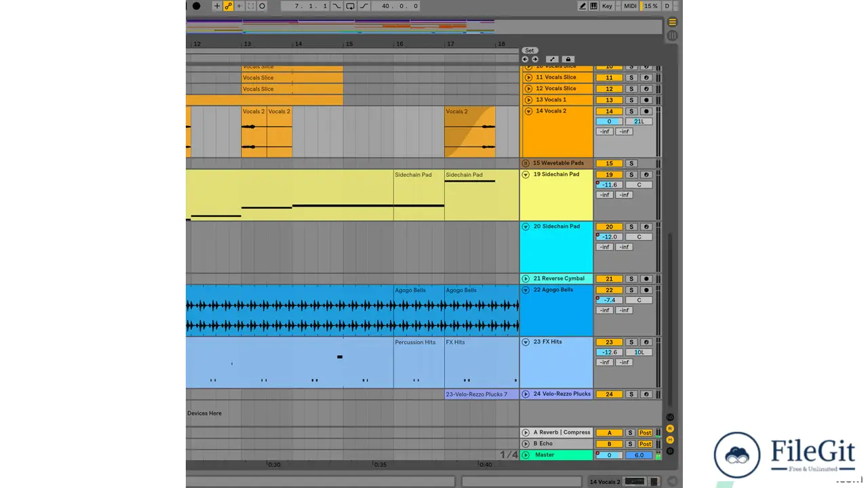868x488 pixels.
Task: Toggle the M mixer show/hide button
Action: coord(670,440)
